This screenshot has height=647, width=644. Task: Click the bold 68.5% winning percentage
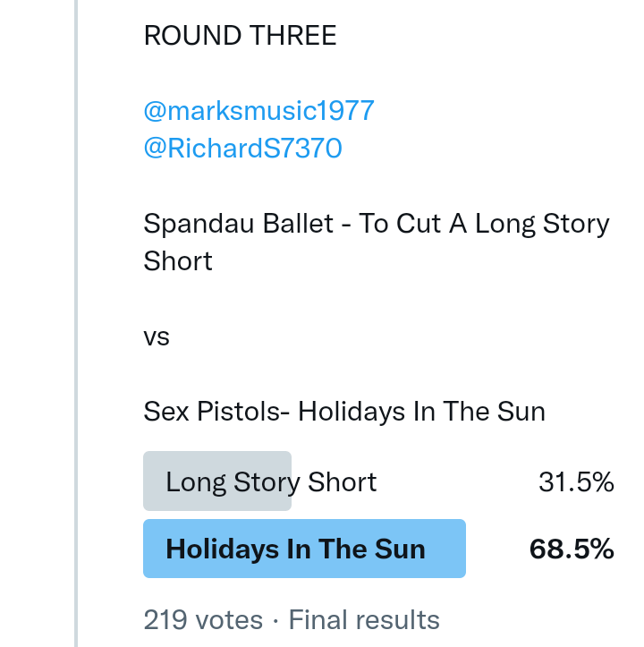(x=572, y=549)
